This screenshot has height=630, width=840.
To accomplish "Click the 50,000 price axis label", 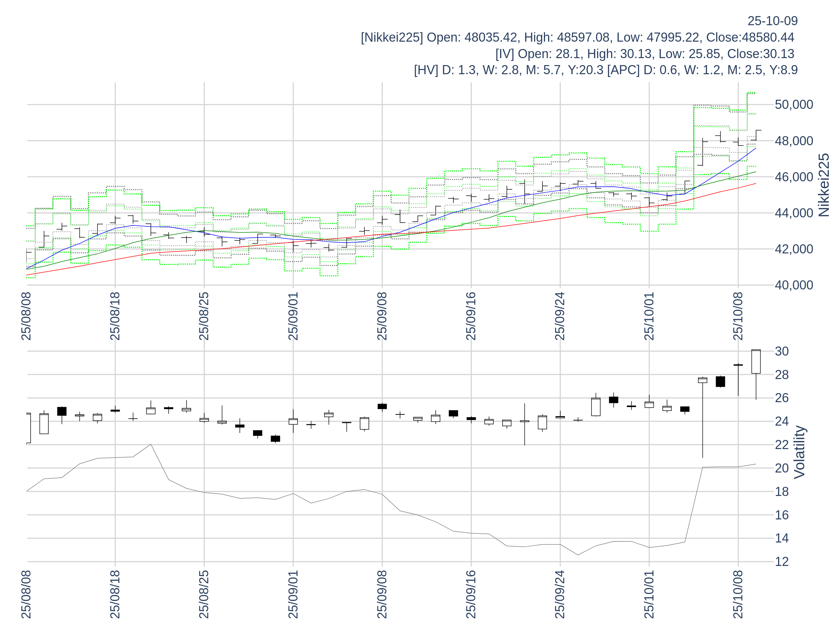I will [793, 104].
